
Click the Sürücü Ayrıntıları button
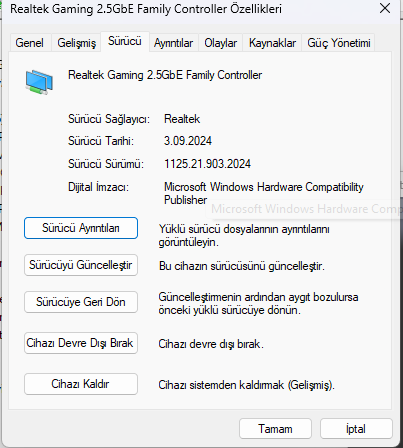click(81, 228)
